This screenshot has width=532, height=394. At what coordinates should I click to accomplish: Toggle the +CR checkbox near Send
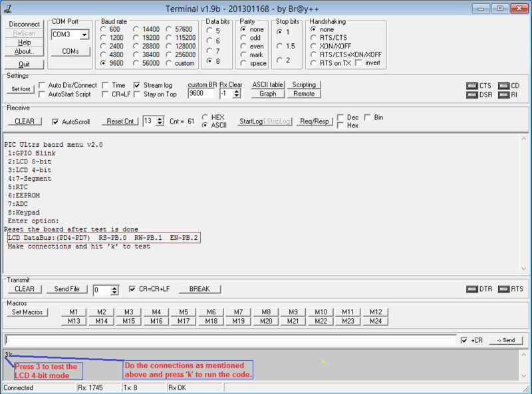(x=464, y=340)
